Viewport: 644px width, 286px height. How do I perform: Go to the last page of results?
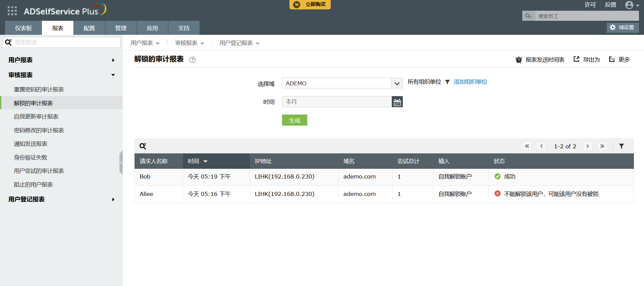click(x=602, y=146)
